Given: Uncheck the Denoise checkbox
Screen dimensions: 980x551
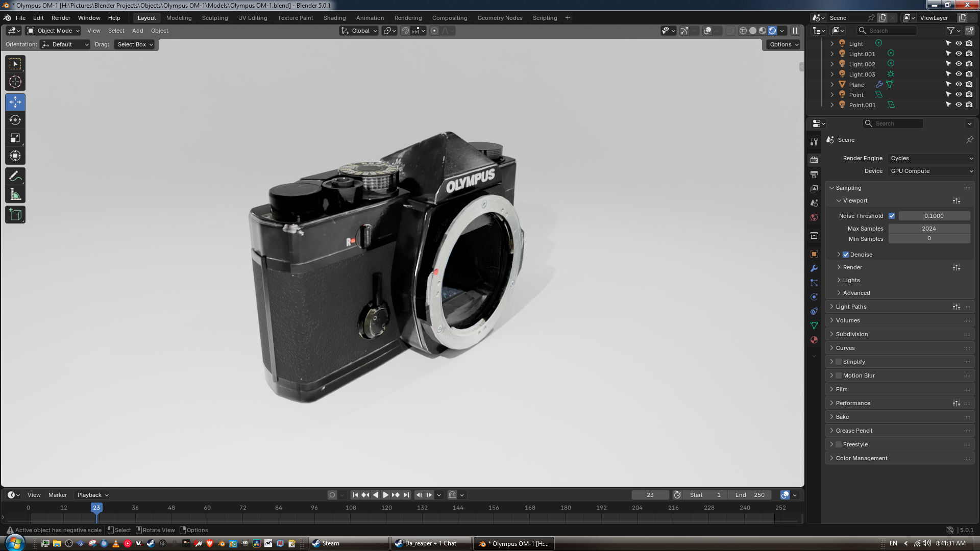Looking at the screenshot, I should (x=846, y=255).
